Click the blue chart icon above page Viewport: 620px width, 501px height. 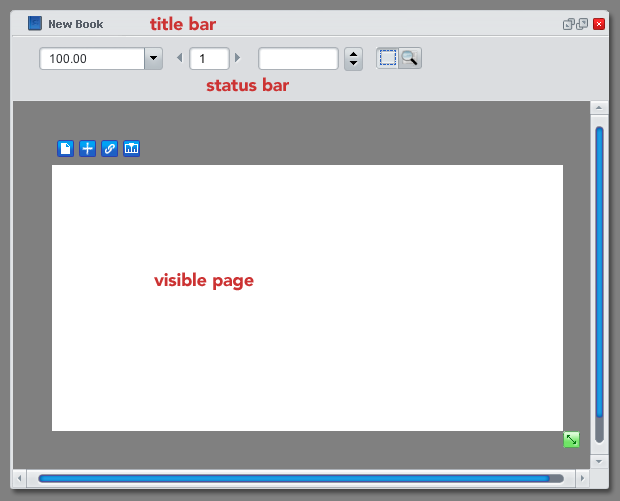pyautogui.click(x=131, y=149)
